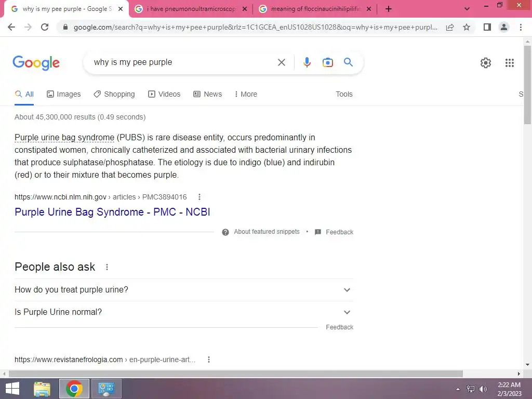Switch to Images results
Viewport: 532px width, 399px height.
tap(63, 94)
